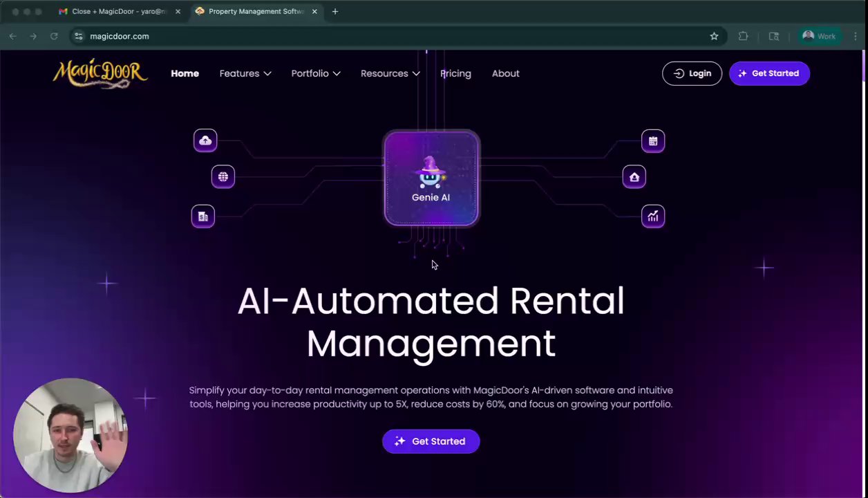Close the Property Management Software tab

click(x=314, y=11)
